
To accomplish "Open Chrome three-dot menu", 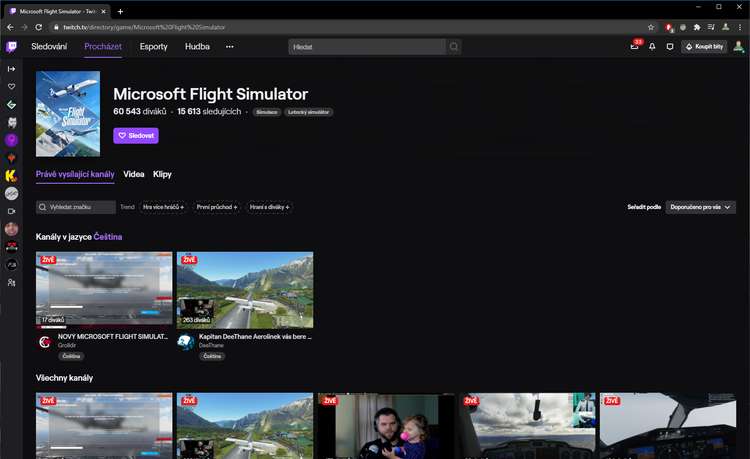I will 740,27.
